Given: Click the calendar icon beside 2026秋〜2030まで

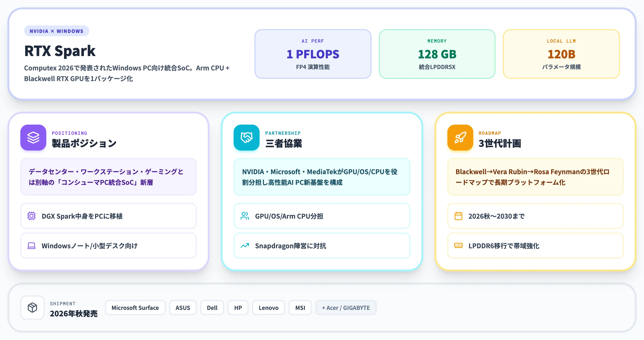Looking at the screenshot, I should pyautogui.click(x=458, y=216).
